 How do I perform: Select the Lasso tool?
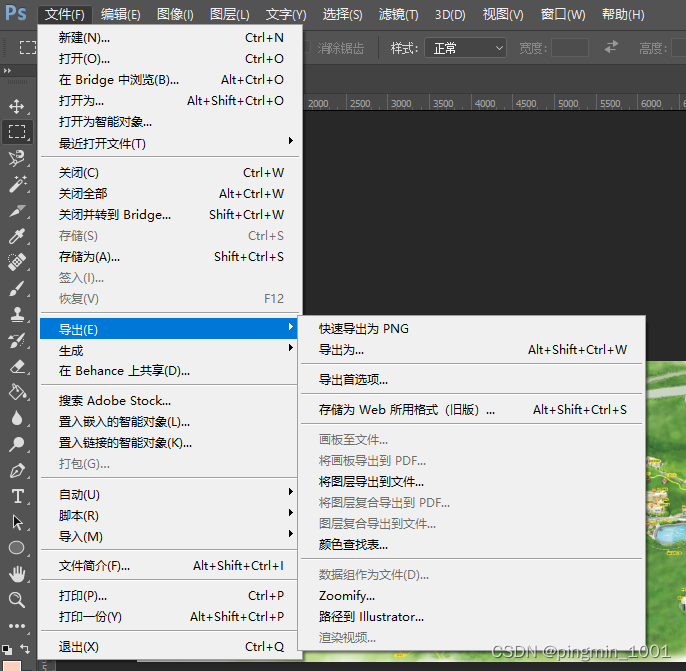(17, 158)
